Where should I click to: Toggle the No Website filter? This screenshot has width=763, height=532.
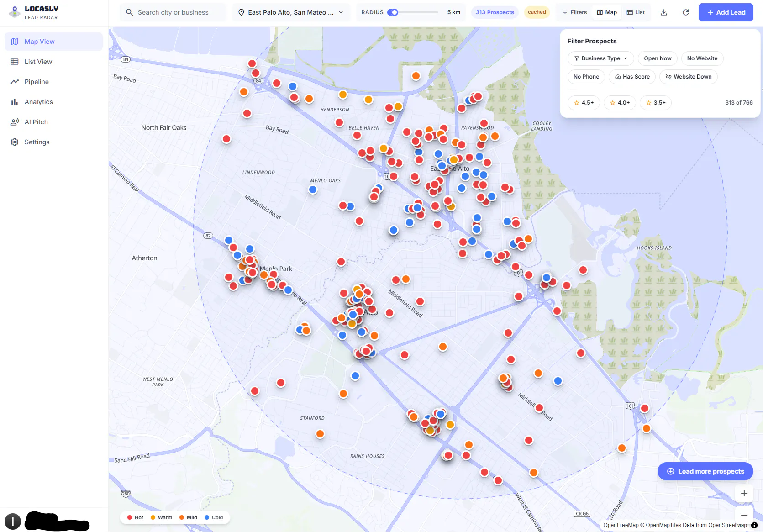702,58
